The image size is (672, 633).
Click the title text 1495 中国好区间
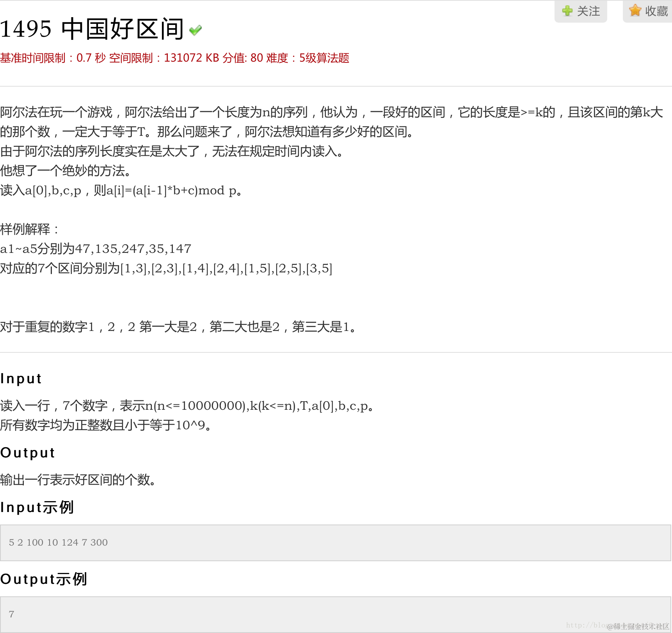click(92, 28)
